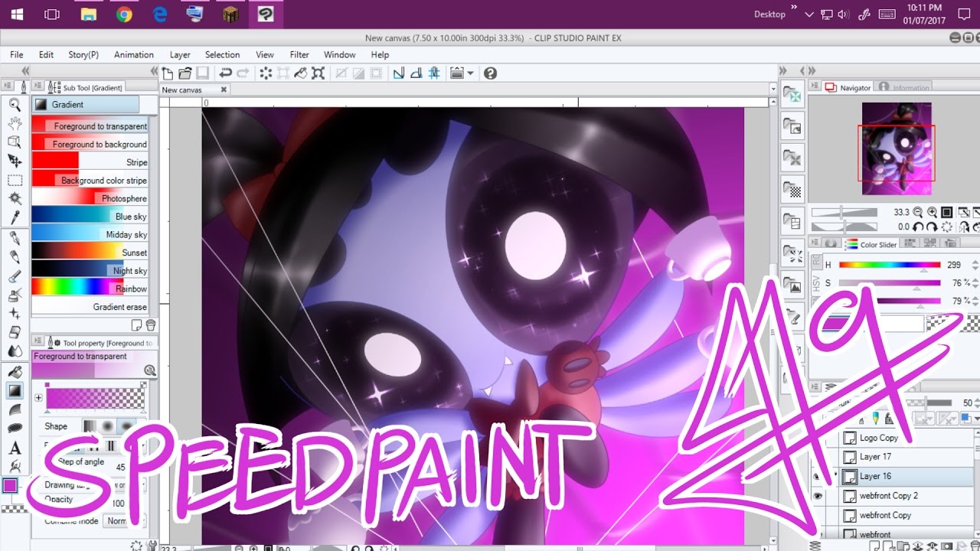Click the zoom in button in Navigator
Image resolution: width=980 pixels, height=551 pixels.
tap(932, 212)
